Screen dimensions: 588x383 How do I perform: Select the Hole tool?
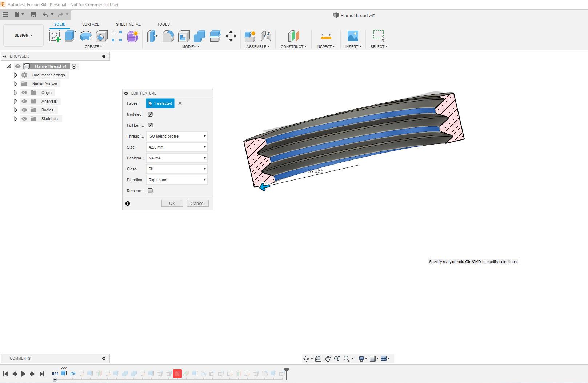[101, 36]
